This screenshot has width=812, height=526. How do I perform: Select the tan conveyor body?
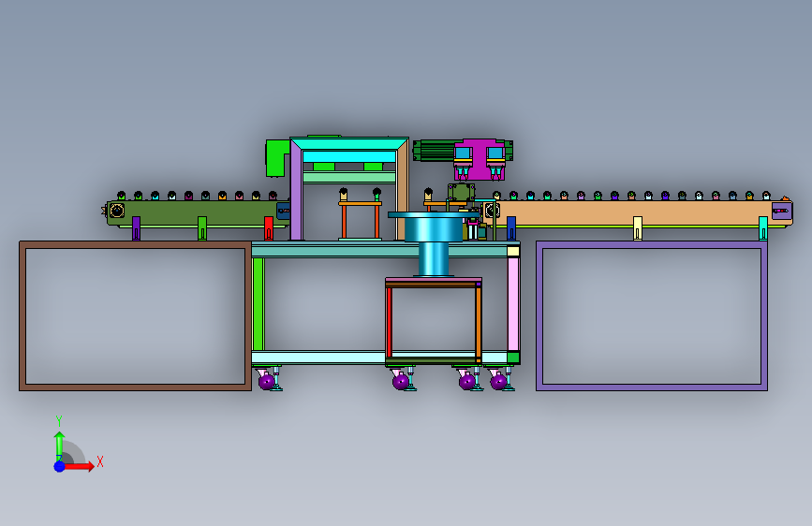(637, 213)
